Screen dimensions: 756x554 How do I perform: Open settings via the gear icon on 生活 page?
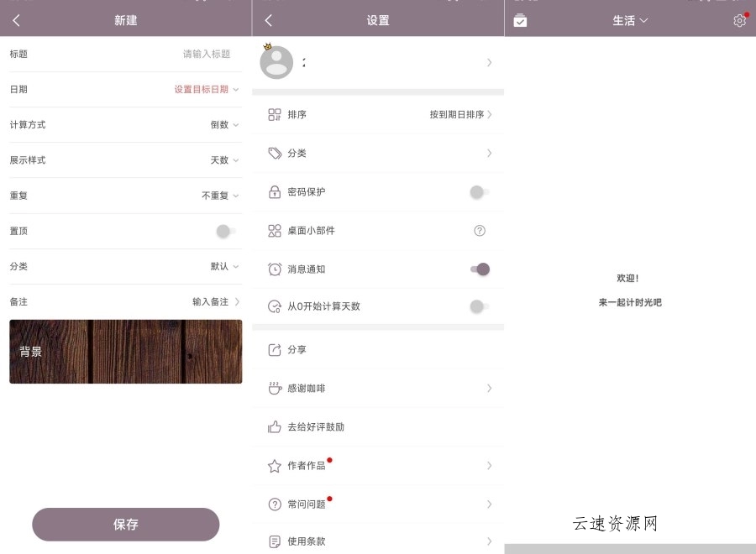tap(739, 20)
